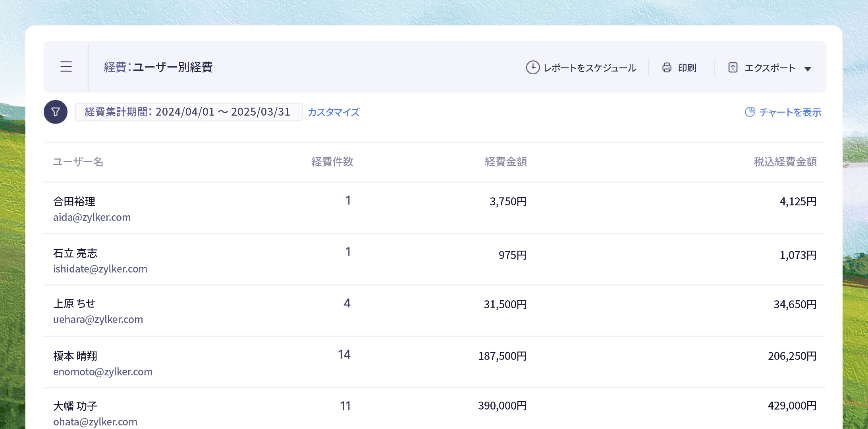Image resolution: width=868 pixels, height=429 pixels.
Task: Open the email link ohata@zylker.com
Action: click(95, 421)
